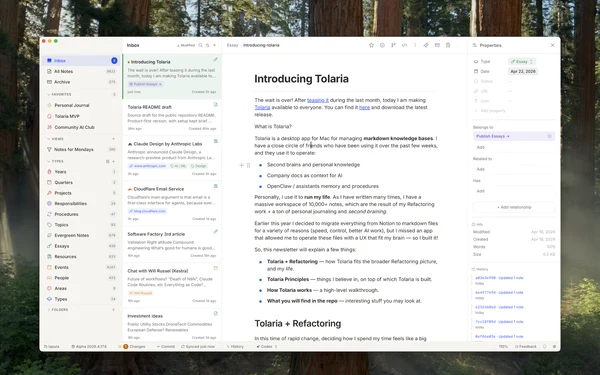Click the plus icon in Inbox header
This screenshot has width=600, height=375.
[214, 45]
